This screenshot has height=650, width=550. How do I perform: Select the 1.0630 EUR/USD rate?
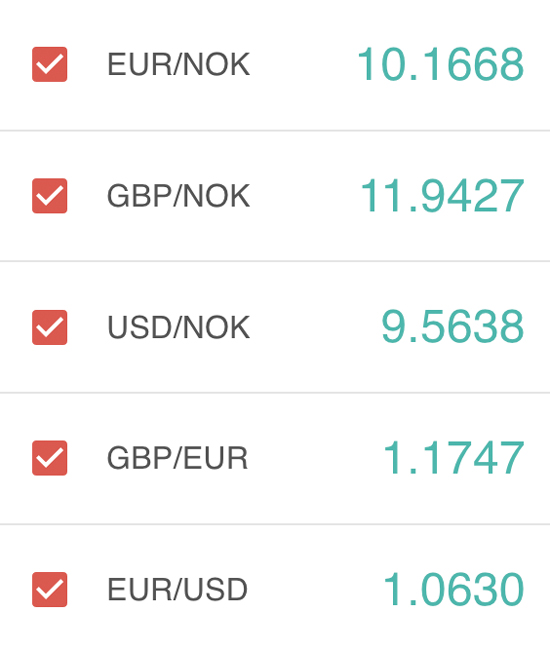(x=454, y=589)
